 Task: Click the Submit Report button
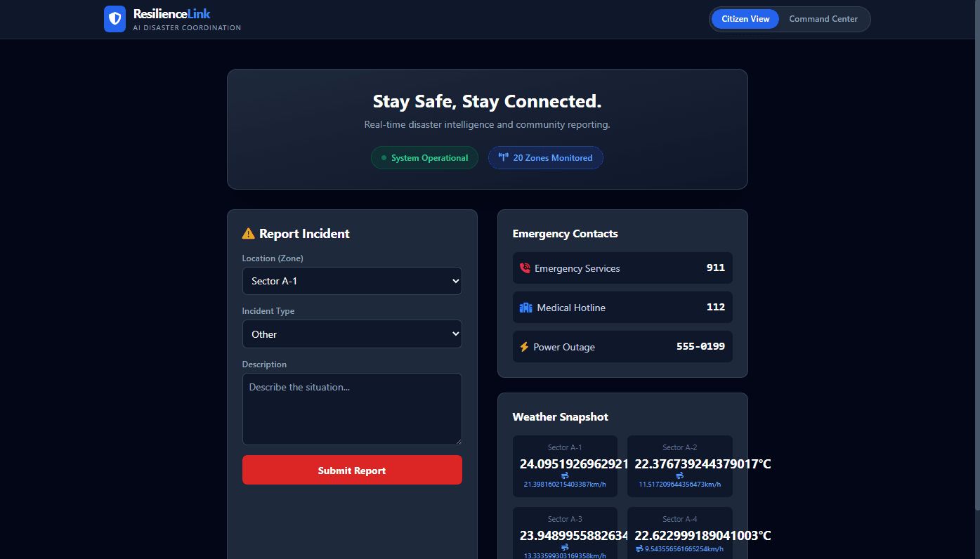pyautogui.click(x=352, y=469)
